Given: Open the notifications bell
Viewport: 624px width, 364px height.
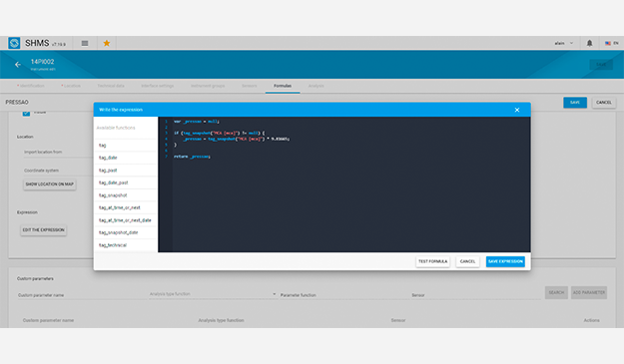Looking at the screenshot, I should (589, 43).
